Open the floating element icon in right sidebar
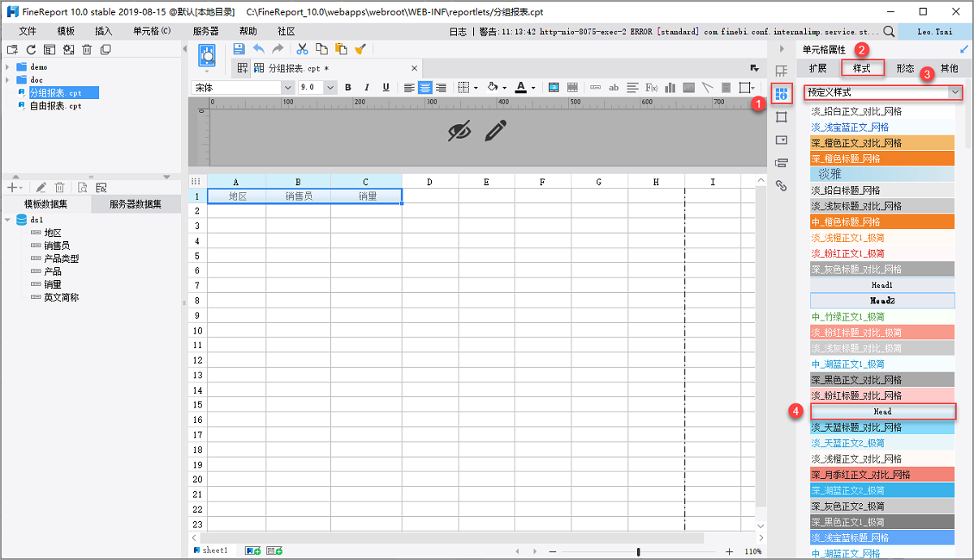974x560 pixels. pos(782,117)
